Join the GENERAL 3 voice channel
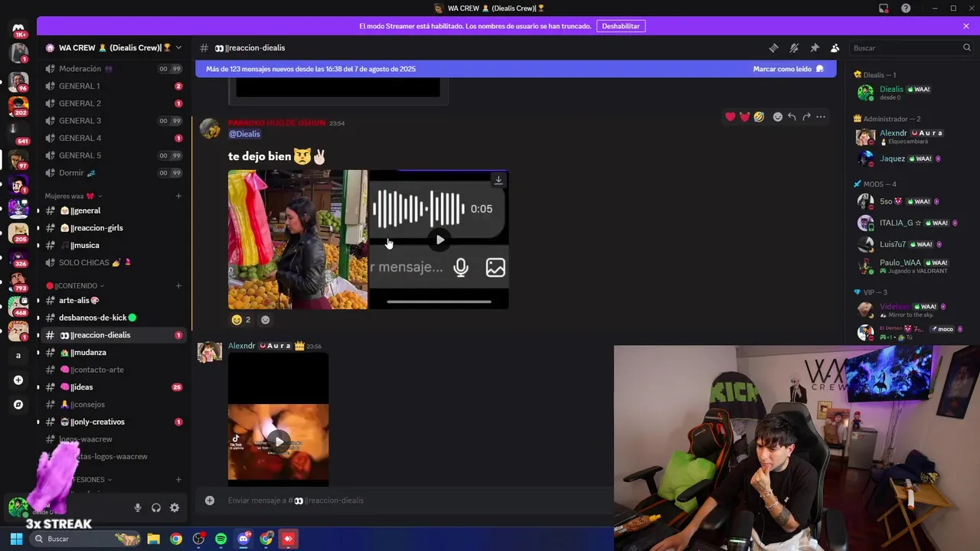This screenshot has width=980, height=551. 114,121
